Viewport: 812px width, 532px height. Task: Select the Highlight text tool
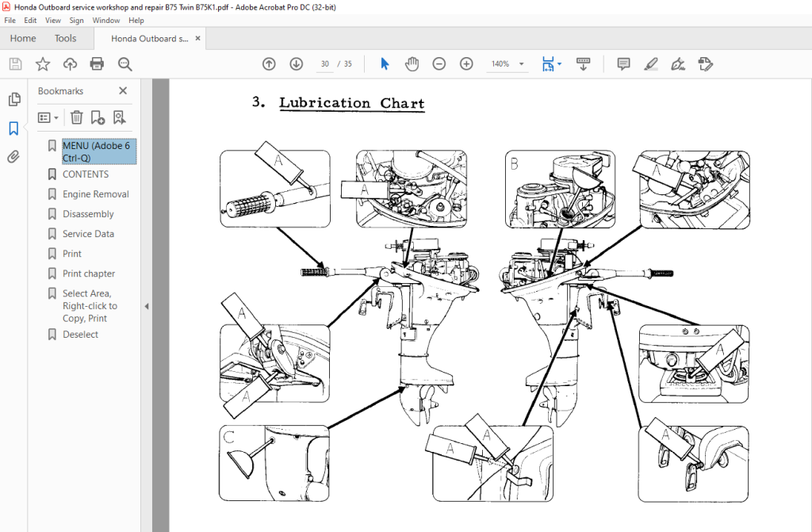pos(650,64)
